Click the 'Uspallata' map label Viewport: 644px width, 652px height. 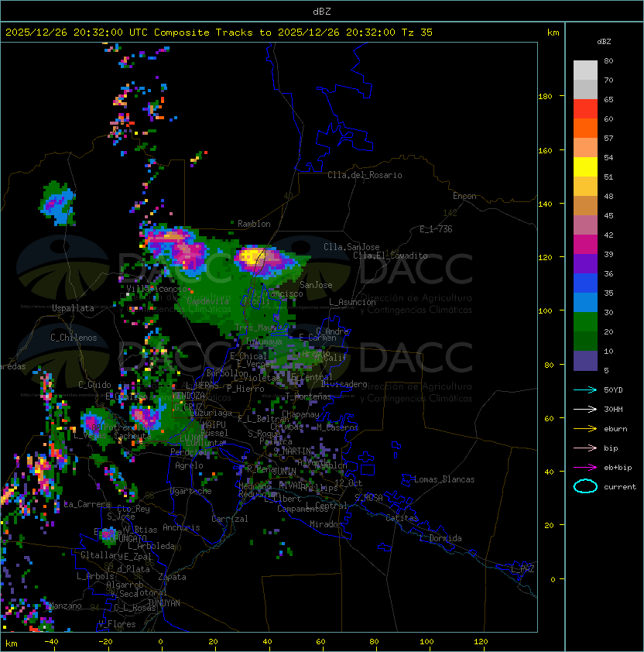(73, 308)
